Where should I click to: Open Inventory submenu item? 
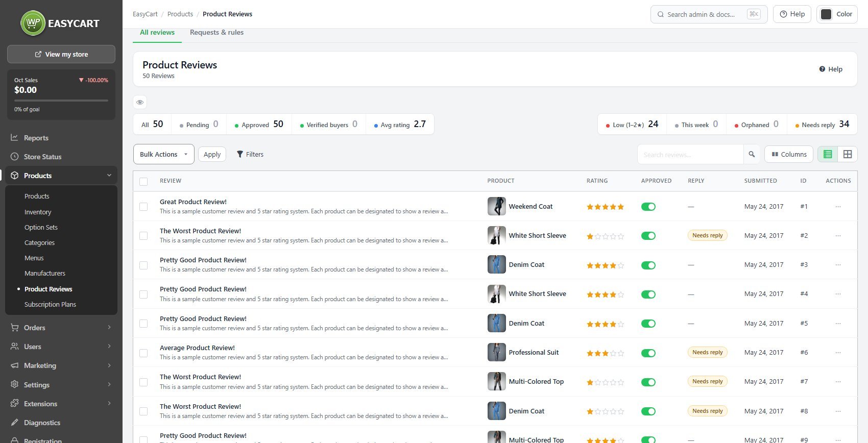38,212
